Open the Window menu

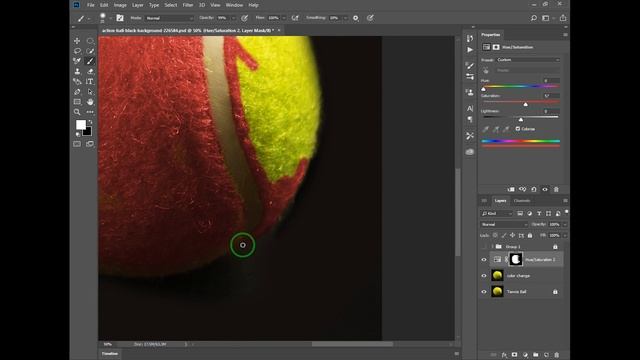coord(234,5)
